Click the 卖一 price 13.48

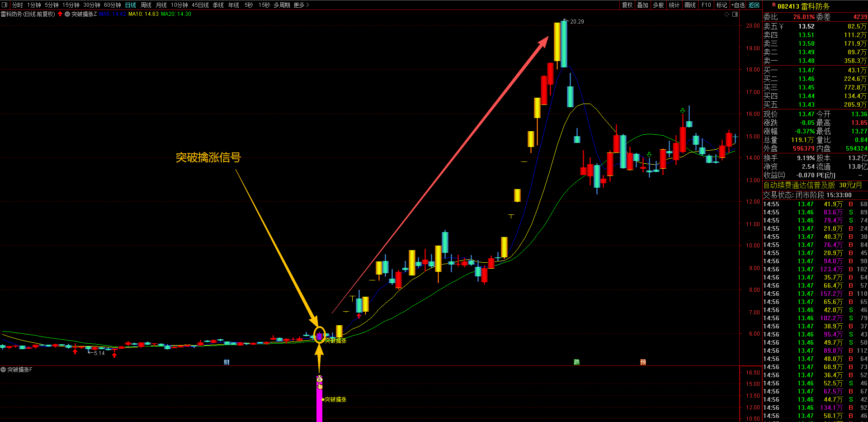tap(806, 61)
